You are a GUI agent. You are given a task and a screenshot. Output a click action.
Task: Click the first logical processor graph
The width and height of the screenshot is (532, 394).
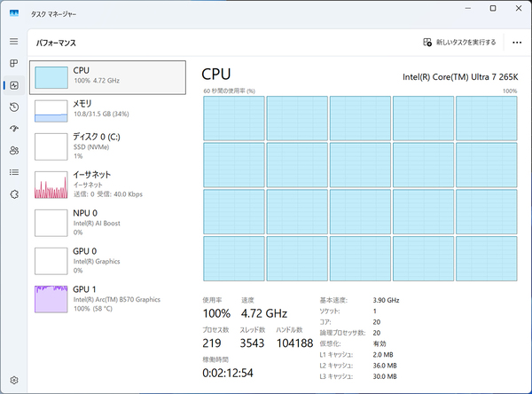point(233,118)
